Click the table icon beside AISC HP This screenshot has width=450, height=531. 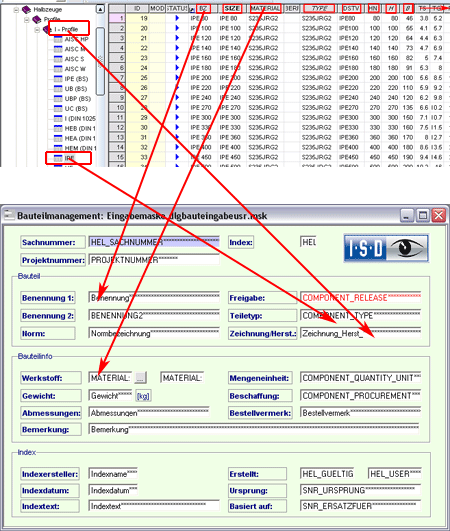58,39
